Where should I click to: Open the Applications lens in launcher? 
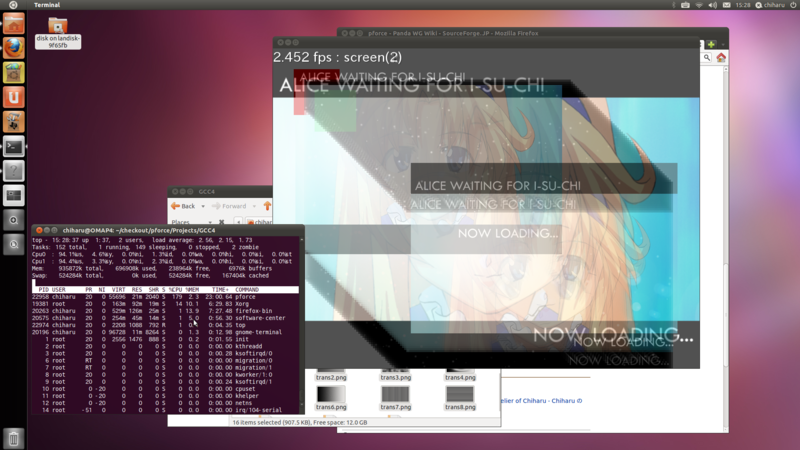coord(14,220)
